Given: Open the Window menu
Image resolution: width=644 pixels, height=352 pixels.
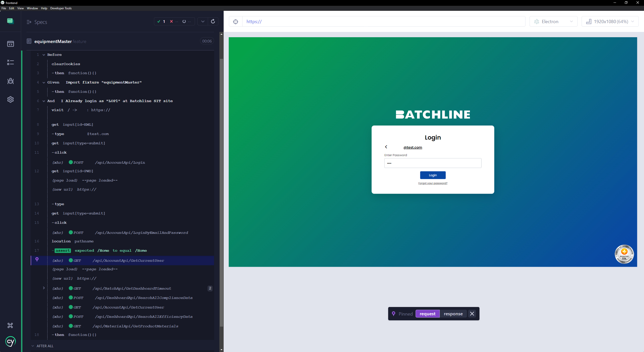Looking at the screenshot, I should click(x=32, y=8).
